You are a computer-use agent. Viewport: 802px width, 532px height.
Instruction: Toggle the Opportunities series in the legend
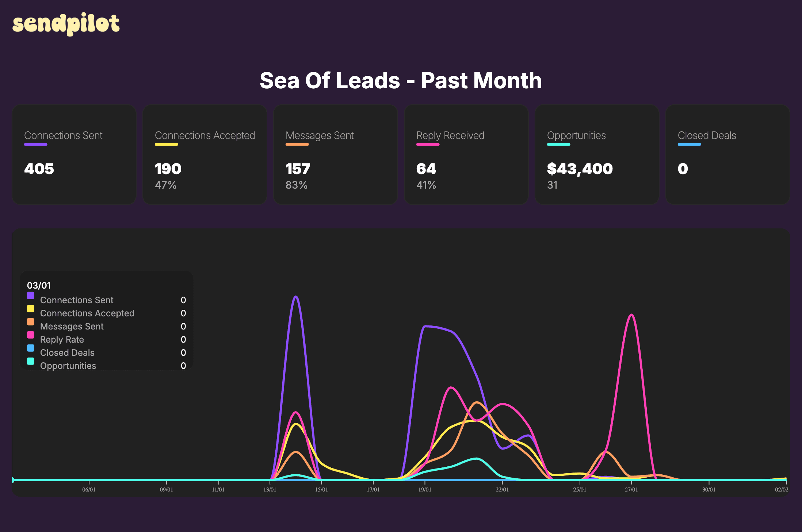tap(68, 365)
